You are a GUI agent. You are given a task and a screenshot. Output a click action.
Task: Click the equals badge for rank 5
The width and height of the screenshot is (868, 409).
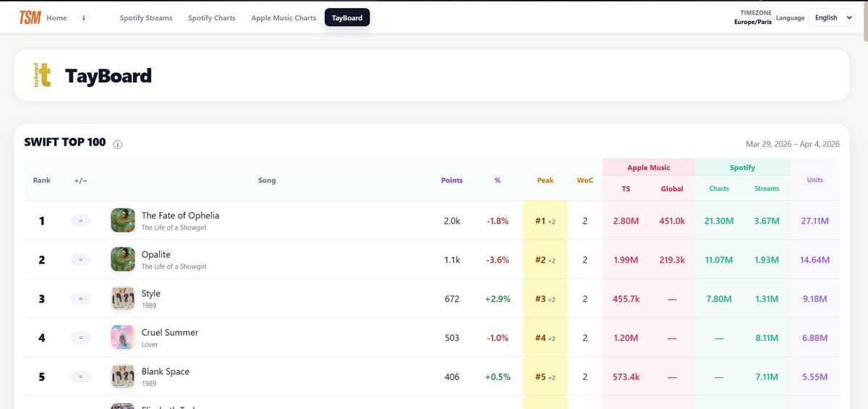point(81,377)
